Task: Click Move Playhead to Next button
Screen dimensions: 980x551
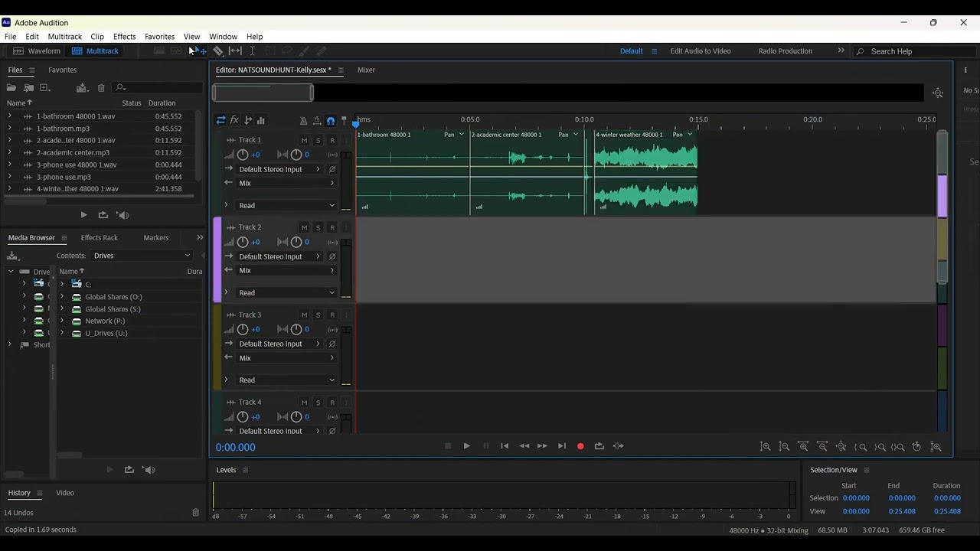Action: click(x=561, y=446)
